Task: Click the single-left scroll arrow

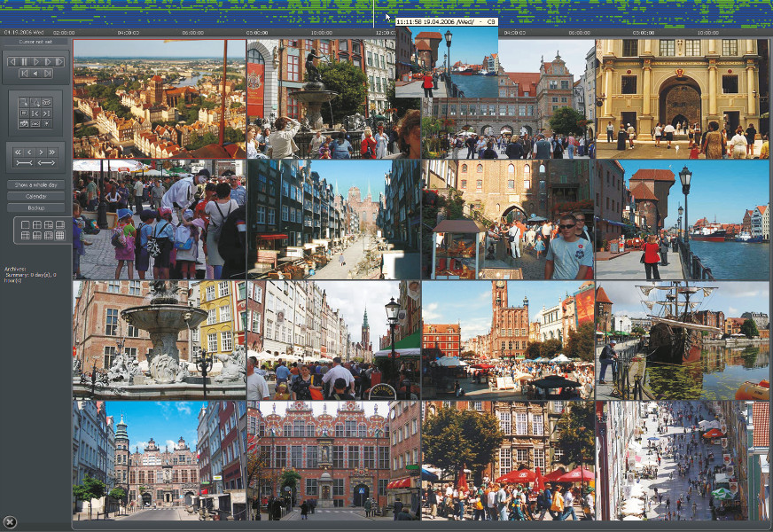Action: tap(29, 153)
